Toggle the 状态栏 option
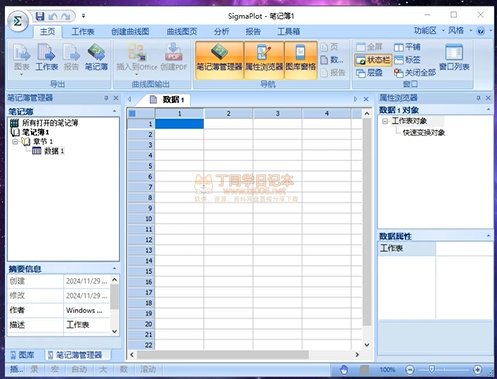This screenshot has width=497, height=379. click(372, 60)
